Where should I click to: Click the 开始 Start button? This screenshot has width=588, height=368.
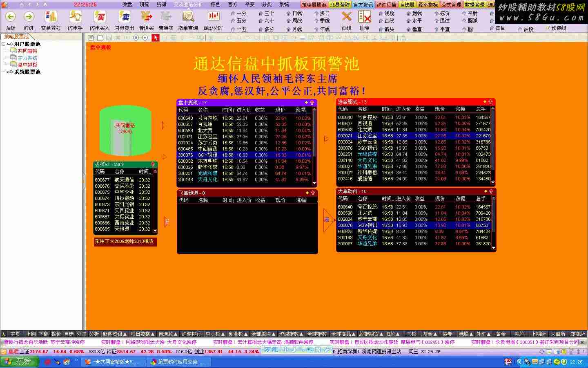point(19,362)
